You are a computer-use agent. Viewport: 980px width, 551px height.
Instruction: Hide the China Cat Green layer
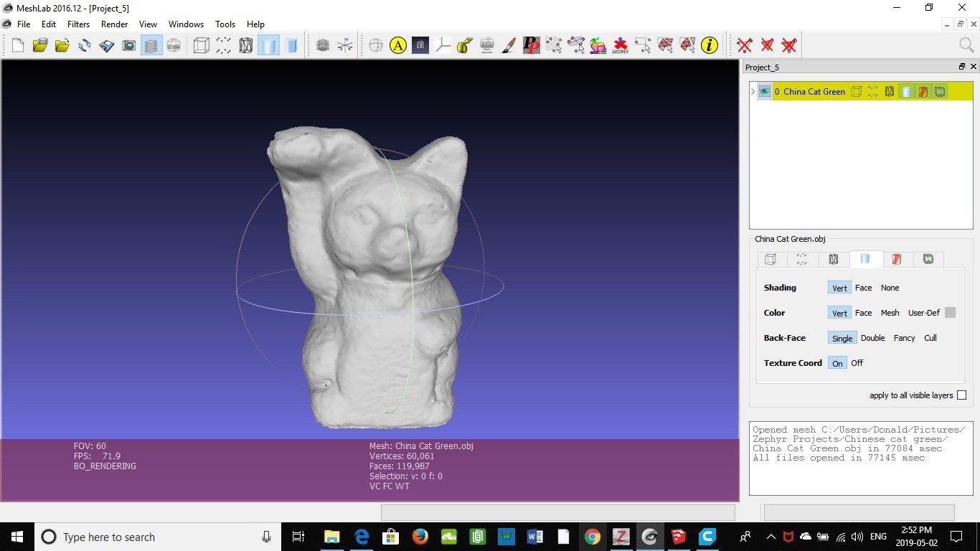click(765, 91)
